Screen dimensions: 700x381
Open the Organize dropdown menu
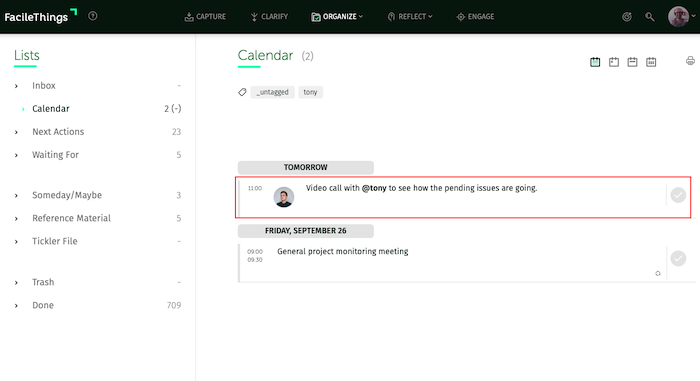(x=337, y=17)
